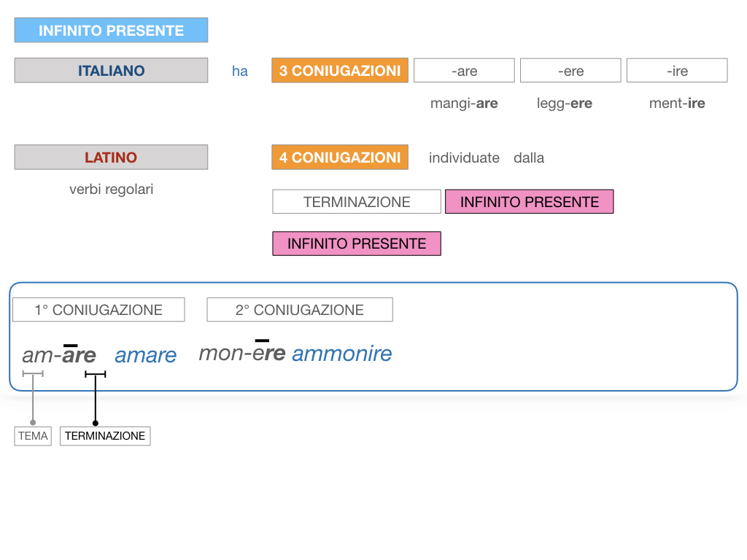Click the example word mangi-are

(x=464, y=104)
